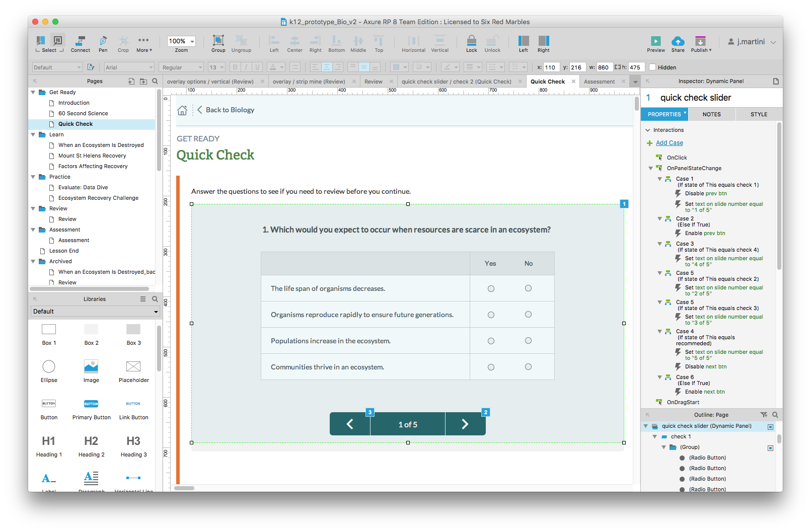
Task: Select No for Communities thrive row
Action: (x=528, y=367)
